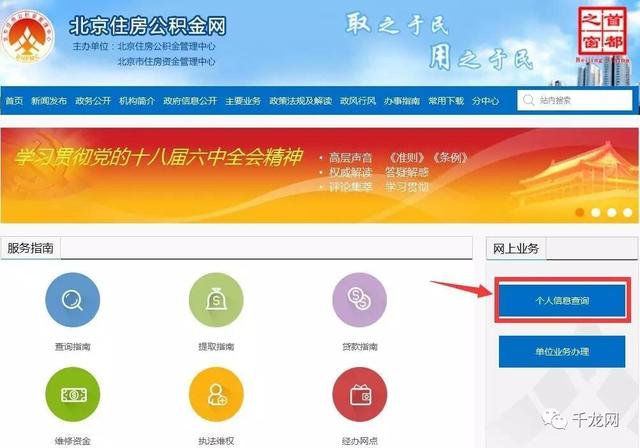Image resolution: width=640 pixels, height=448 pixels.
Task: Open 分中心 navigation item
Action: click(485, 101)
